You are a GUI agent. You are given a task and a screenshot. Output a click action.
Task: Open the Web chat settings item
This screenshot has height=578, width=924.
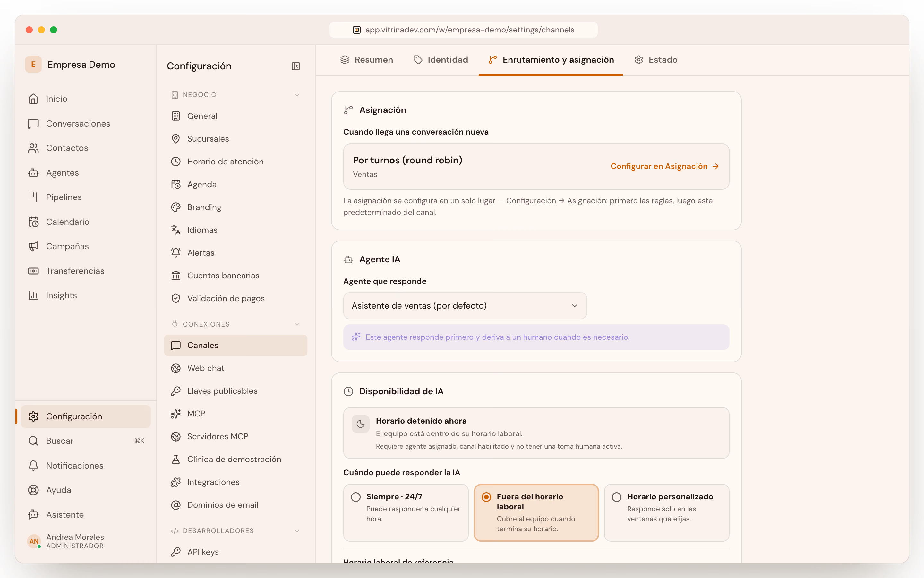(235, 368)
